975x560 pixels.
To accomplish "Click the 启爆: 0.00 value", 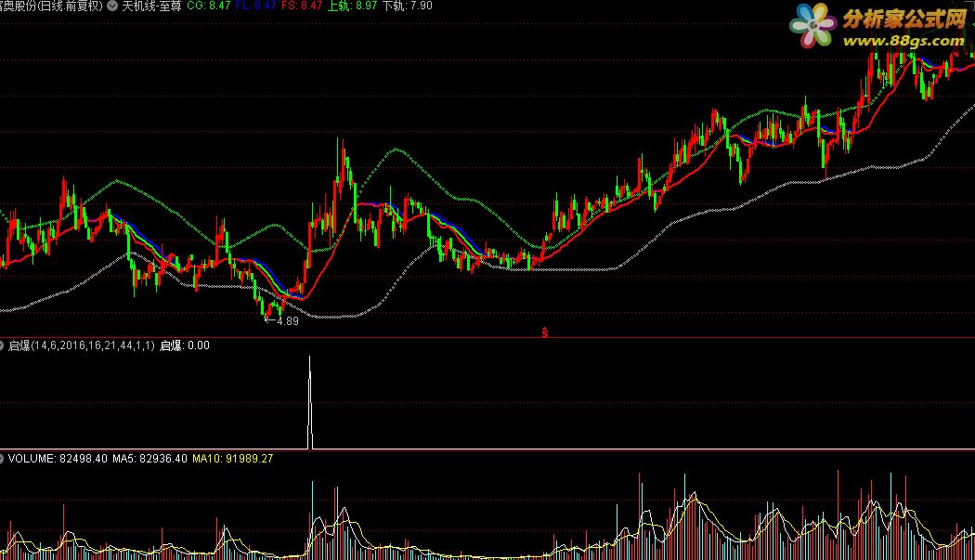I will pos(185,345).
